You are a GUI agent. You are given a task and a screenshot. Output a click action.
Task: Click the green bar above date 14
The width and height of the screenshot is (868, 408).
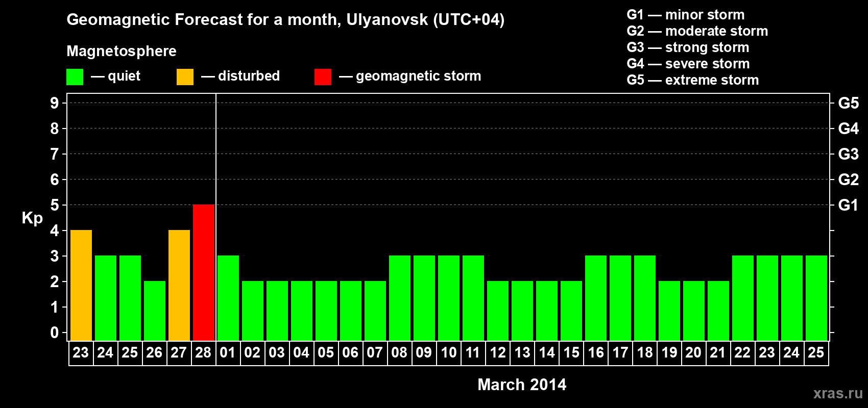547,311
